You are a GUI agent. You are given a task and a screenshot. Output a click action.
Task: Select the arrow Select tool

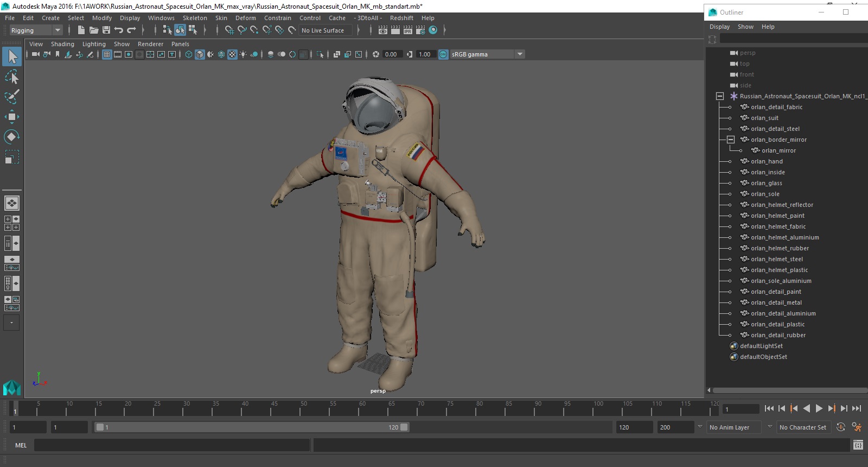[x=12, y=56]
